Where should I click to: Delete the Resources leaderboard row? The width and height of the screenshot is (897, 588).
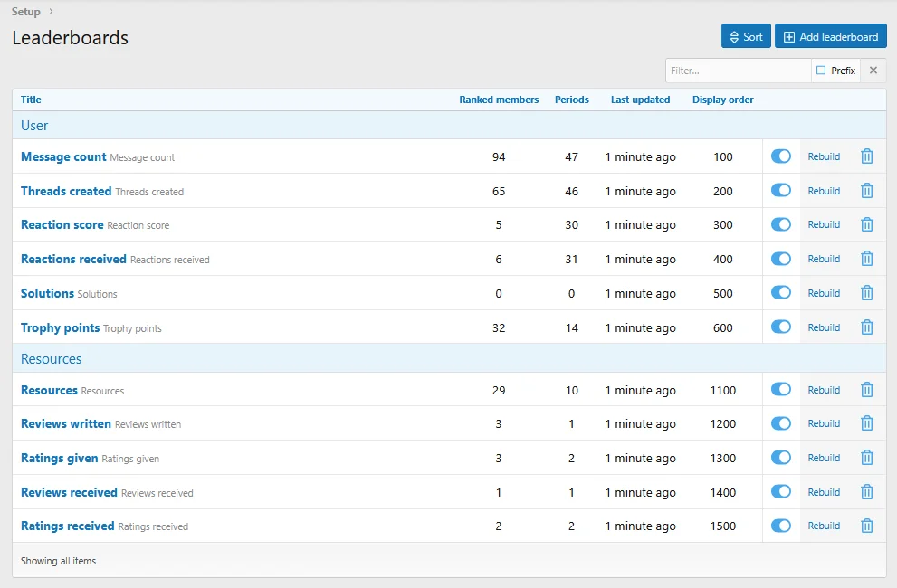point(867,390)
